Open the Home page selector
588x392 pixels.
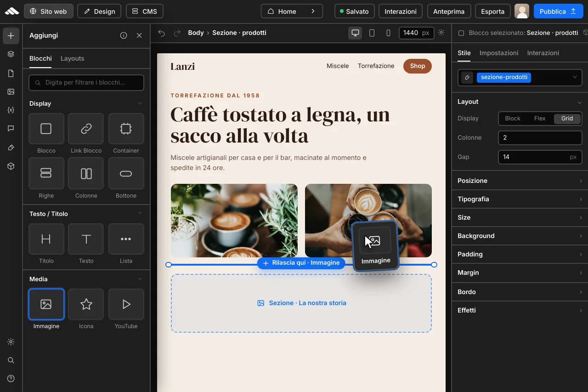pyautogui.click(x=292, y=11)
